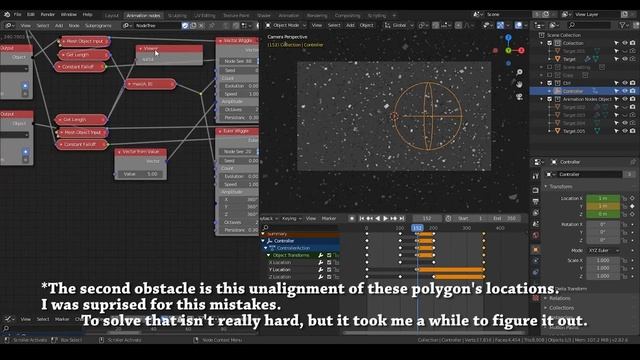
Task: Click the timeline frame 152 playhead marker
Action: [417, 228]
